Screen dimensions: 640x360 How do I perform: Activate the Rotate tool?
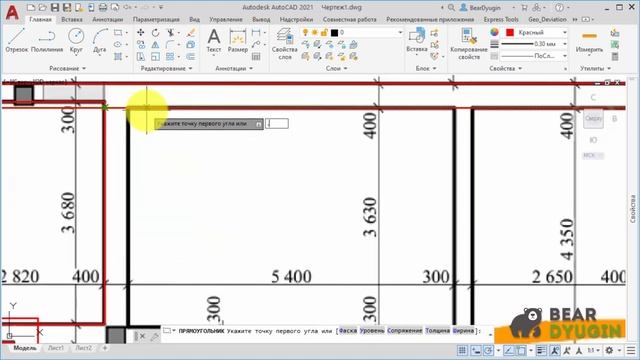[x=155, y=33]
